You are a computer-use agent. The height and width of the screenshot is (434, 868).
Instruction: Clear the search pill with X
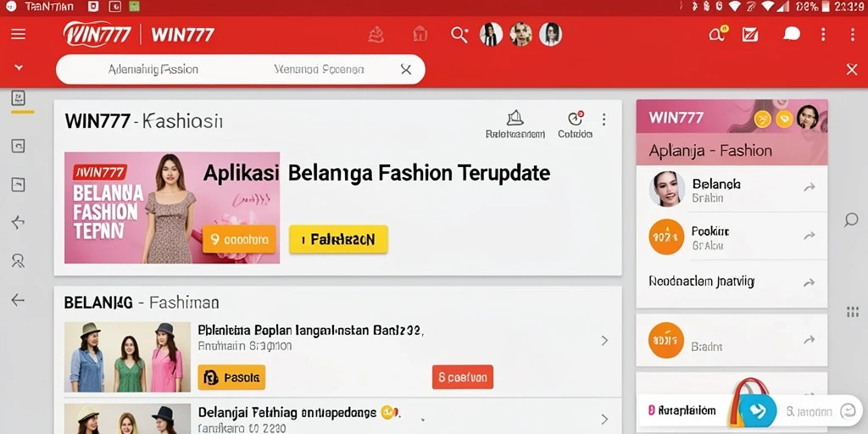[x=406, y=70]
